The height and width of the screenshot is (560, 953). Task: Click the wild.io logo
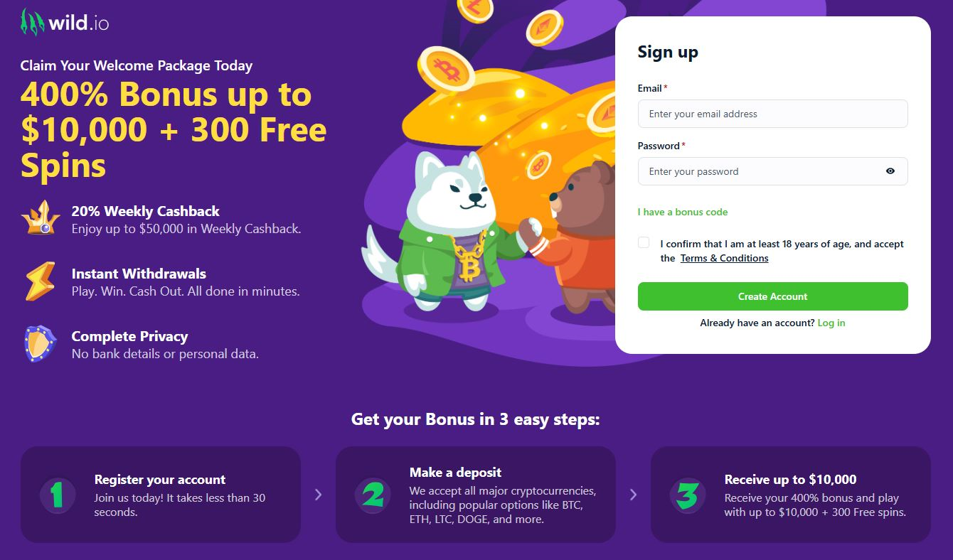pyautogui.click(x=65, y=23)
